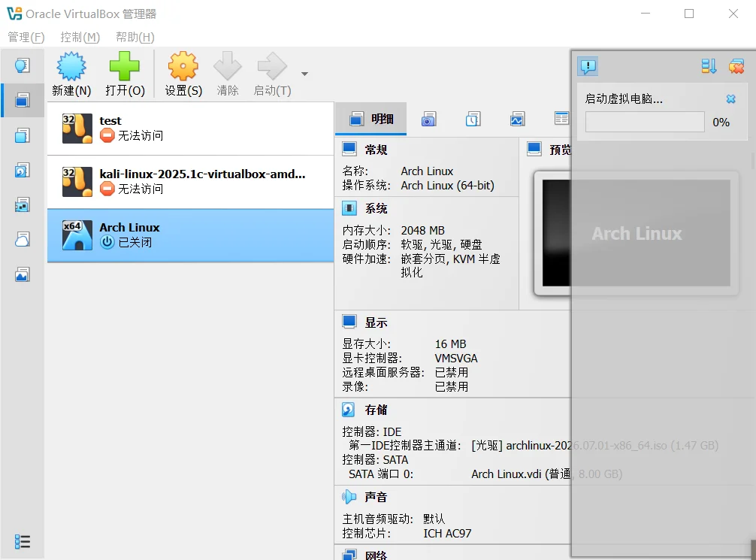Open the 帮助(H) menu
756x560 pixels.
(135, 37)
